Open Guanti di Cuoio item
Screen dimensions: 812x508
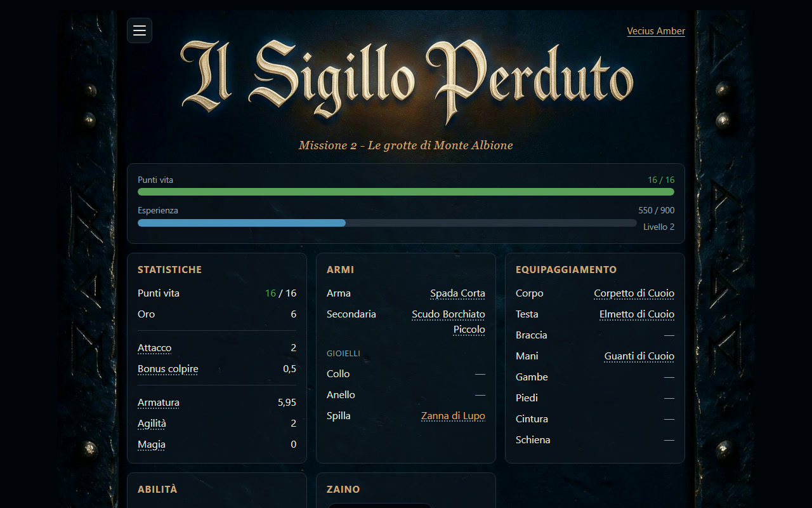pos(639,356)
